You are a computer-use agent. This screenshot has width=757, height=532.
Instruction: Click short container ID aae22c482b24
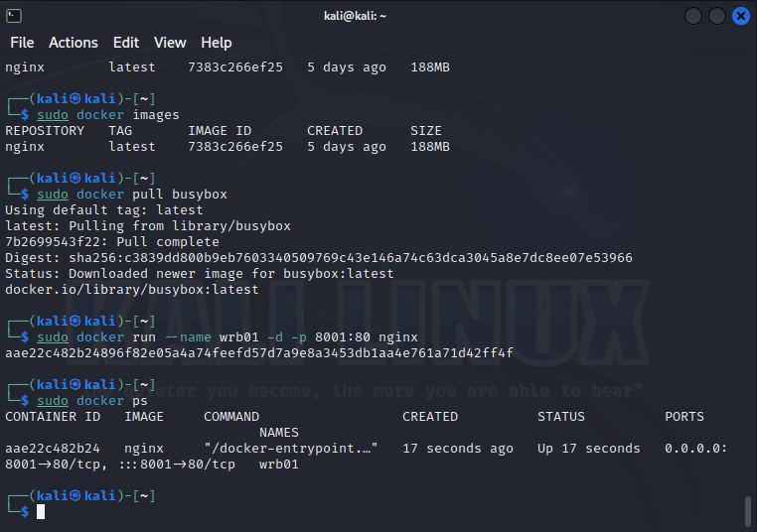click(x=53, y=449)
